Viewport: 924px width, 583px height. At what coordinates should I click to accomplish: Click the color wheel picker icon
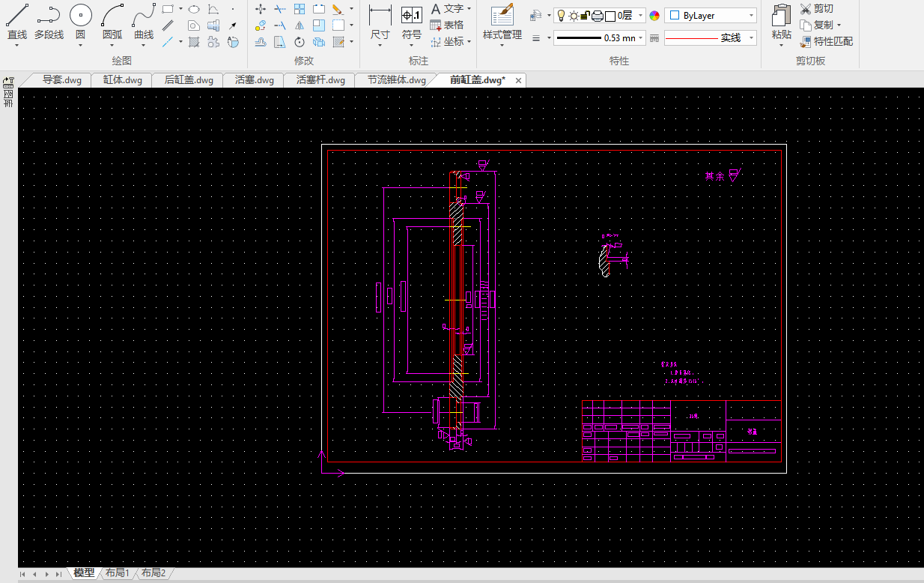(x=654, y=16)
